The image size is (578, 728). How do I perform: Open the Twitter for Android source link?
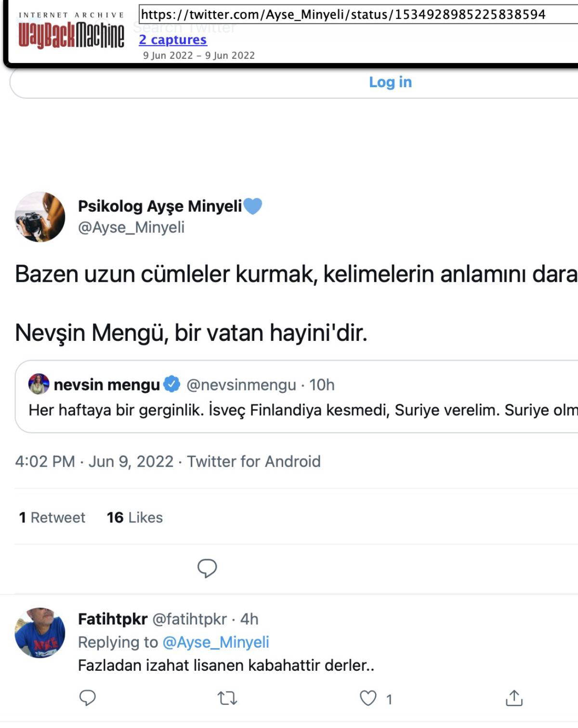coord(254,461)
